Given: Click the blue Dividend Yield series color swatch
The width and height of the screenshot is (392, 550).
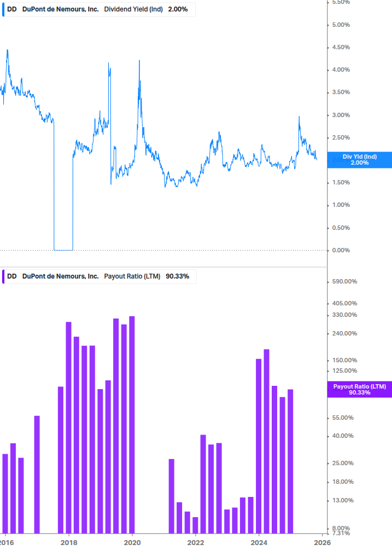Looking at the screenshot, I should (x=3, y=9).
